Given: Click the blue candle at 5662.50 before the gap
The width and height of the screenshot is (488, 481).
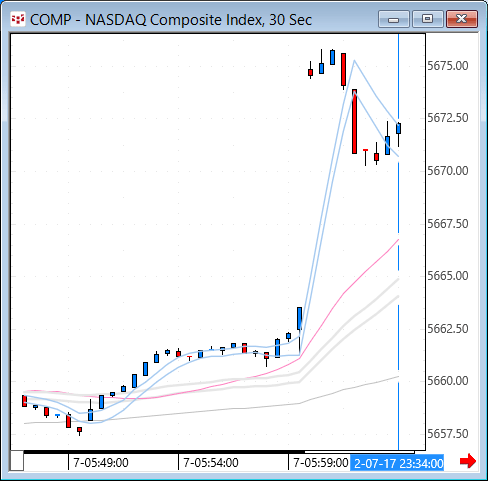Looking at the screenshot, I should coord(299,319).
